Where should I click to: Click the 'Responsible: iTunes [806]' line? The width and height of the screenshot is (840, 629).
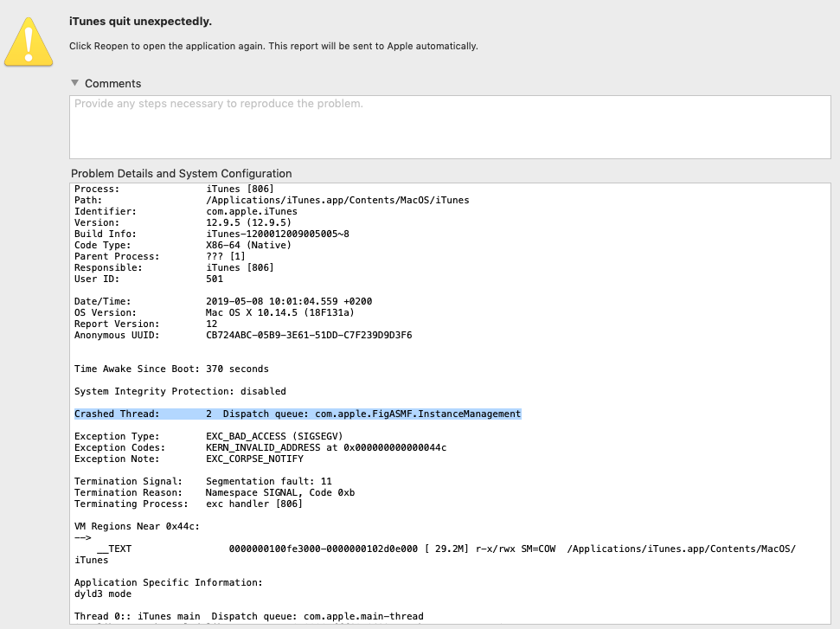point(174,267)
